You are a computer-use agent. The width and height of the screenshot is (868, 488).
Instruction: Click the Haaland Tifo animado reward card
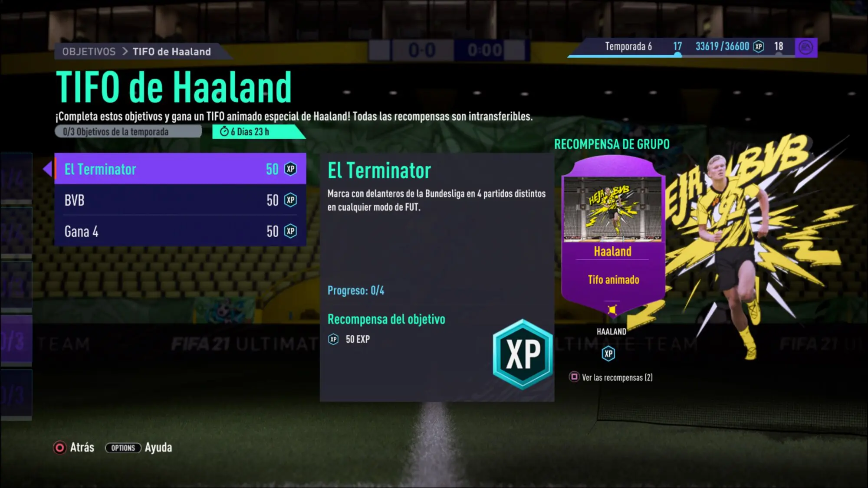click(x=613, y=236)
